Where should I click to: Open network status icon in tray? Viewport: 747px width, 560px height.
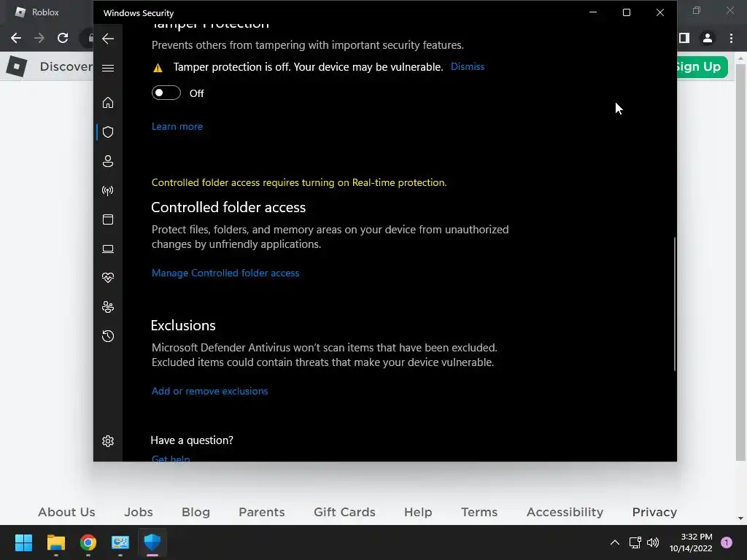pyautogui.click(x=635, y=542)
